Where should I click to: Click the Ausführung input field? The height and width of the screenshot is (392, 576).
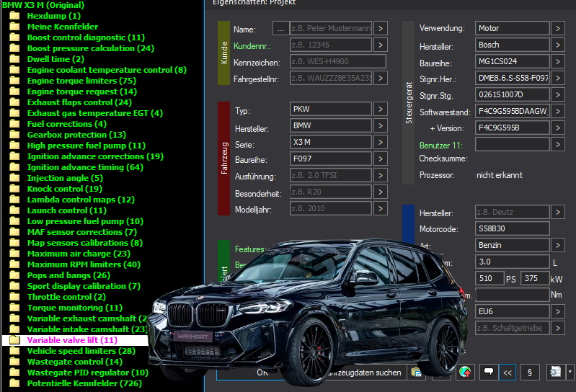click(331, 175)
